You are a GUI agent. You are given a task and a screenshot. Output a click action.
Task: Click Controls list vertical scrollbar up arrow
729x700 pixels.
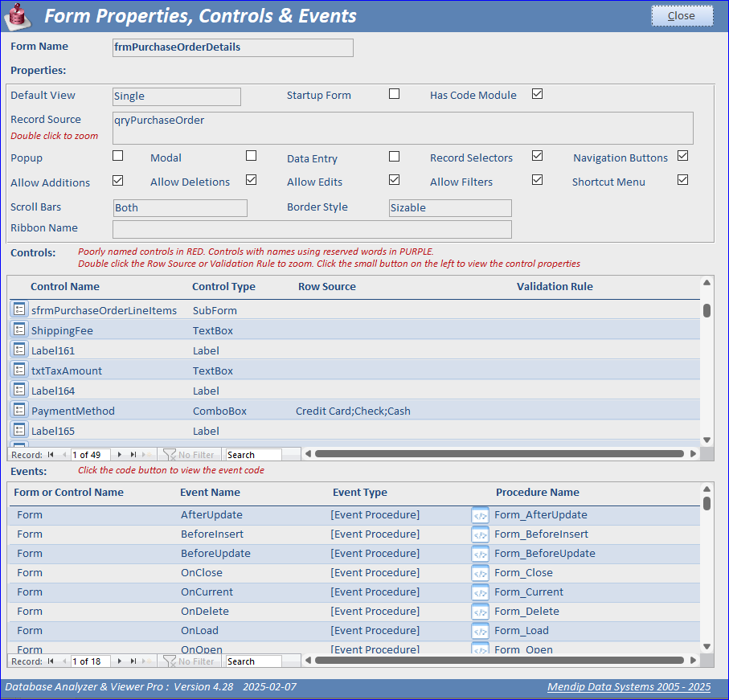[x=706, y=283]
